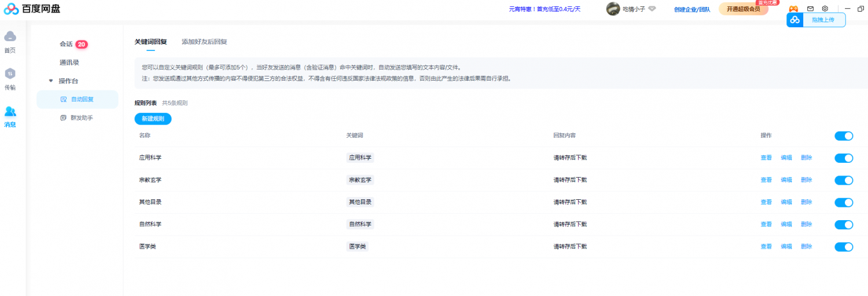Click the Baidu Netdisk logo at top left
Screen dimensions: 868x296
click(32, 9)
